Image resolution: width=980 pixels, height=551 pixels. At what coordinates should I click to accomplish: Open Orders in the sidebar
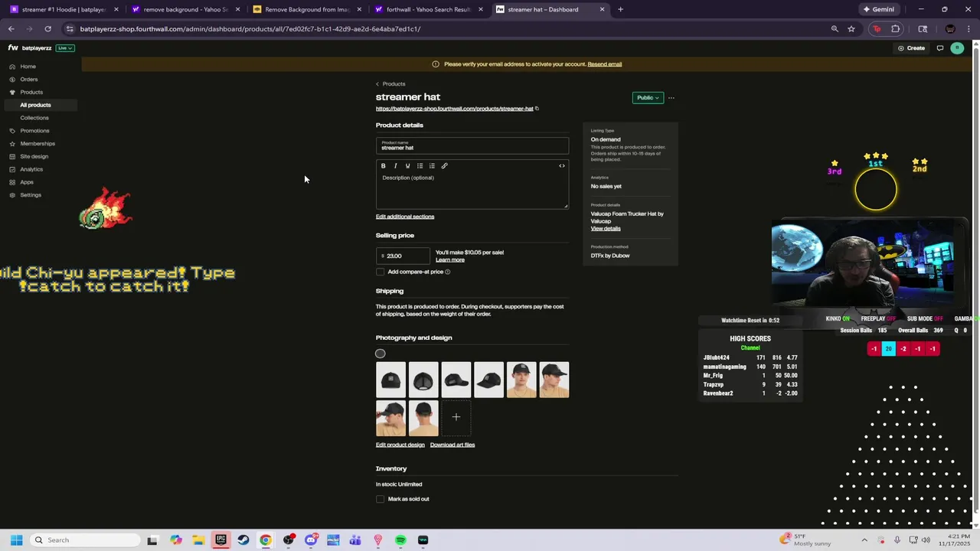[x=29, y=80]
